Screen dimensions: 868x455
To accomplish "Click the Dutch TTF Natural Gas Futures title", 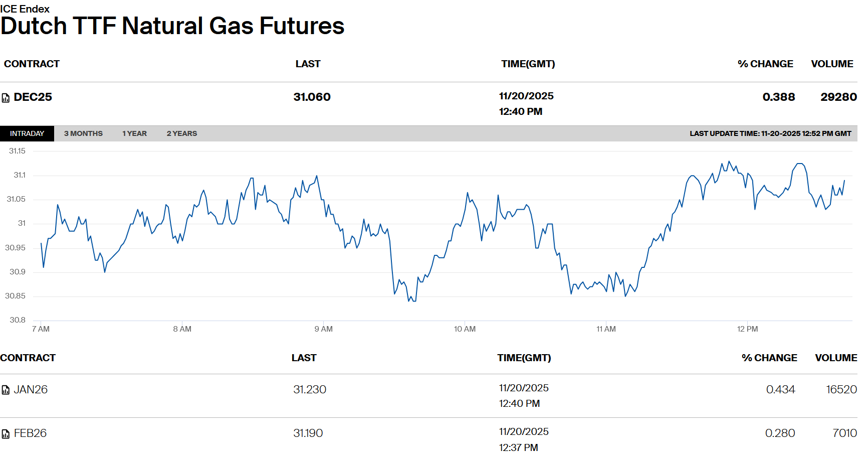I will (172, 26).
